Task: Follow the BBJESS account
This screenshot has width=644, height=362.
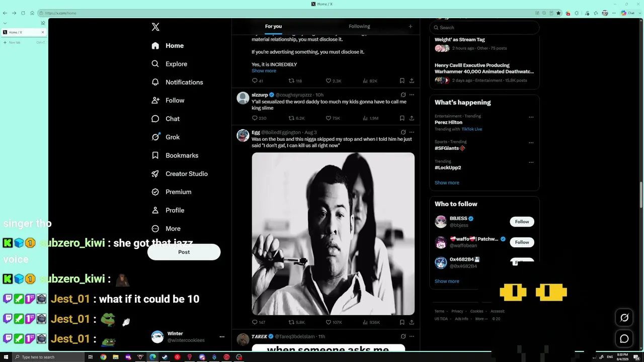Action: point(522,222)
